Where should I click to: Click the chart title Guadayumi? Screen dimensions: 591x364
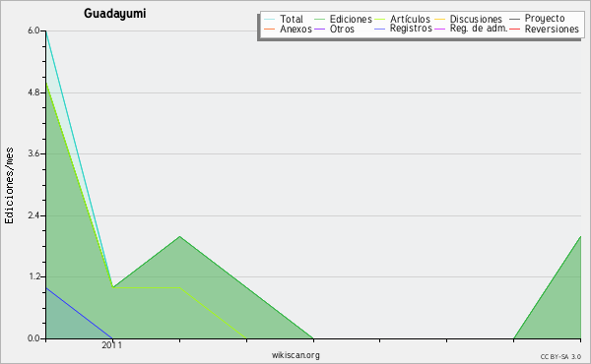click(x=114, y=14)
